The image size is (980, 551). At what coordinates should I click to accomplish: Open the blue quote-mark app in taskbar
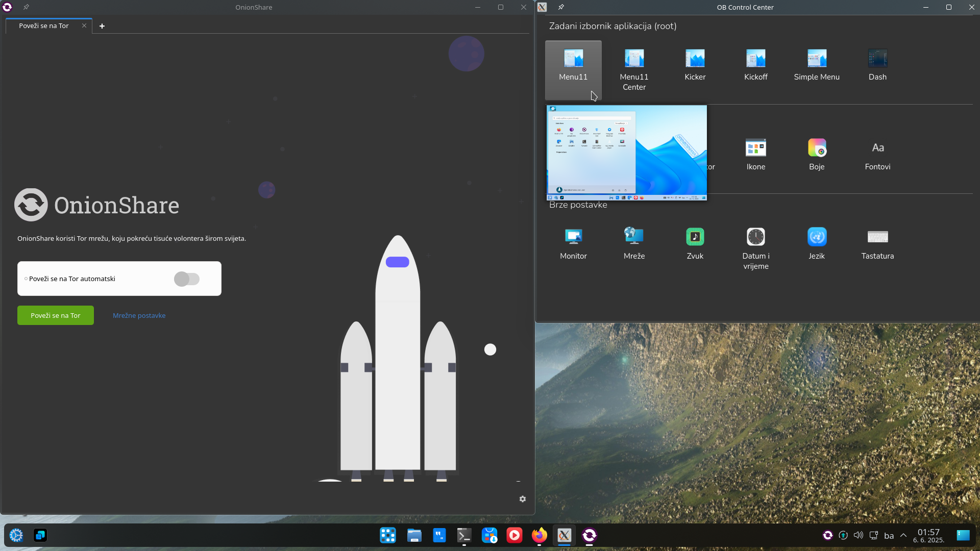pos(439,535)
